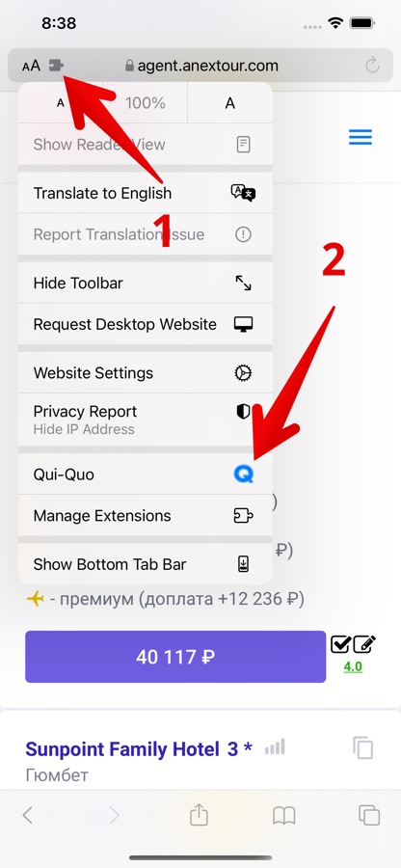Open the Safari share sheet icon
Viewport: 401px width, 868px height.
(x=200, y=815)
